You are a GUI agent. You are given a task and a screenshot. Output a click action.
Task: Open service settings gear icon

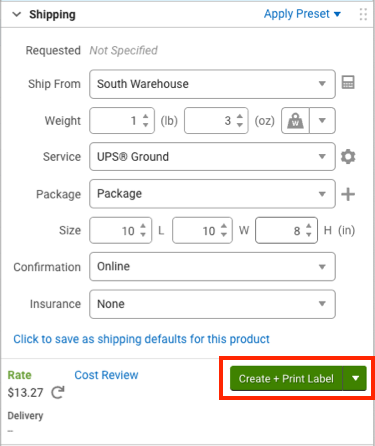click(x=348, y=156)
